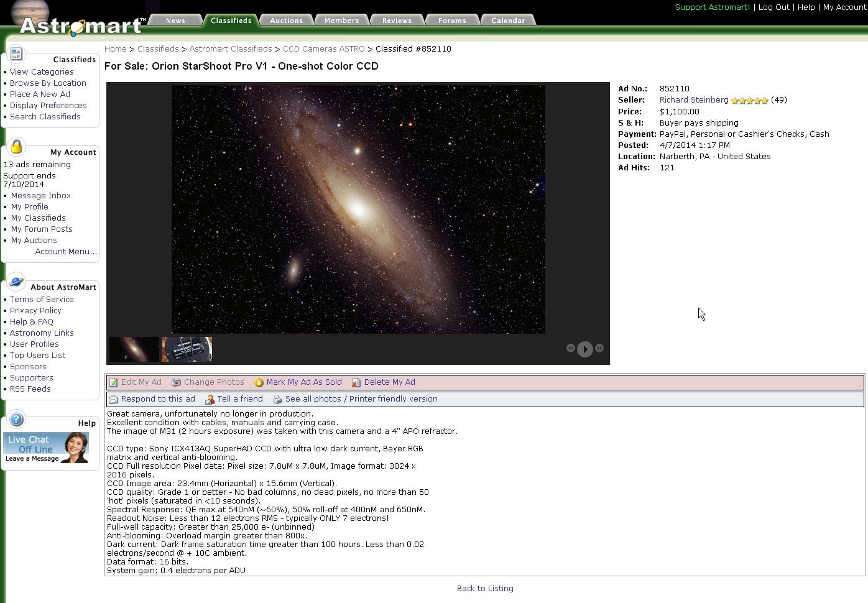868x603 pixels.
Task: Open Supporters link
Action: click(31, 378)
